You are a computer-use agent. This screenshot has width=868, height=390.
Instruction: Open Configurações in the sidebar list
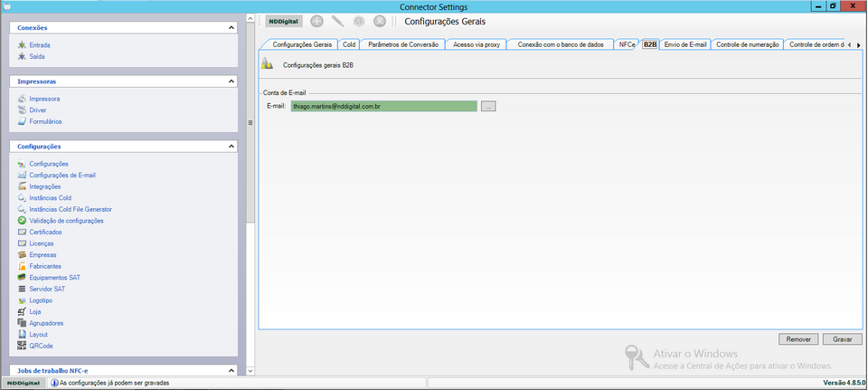tap(49, 164)
